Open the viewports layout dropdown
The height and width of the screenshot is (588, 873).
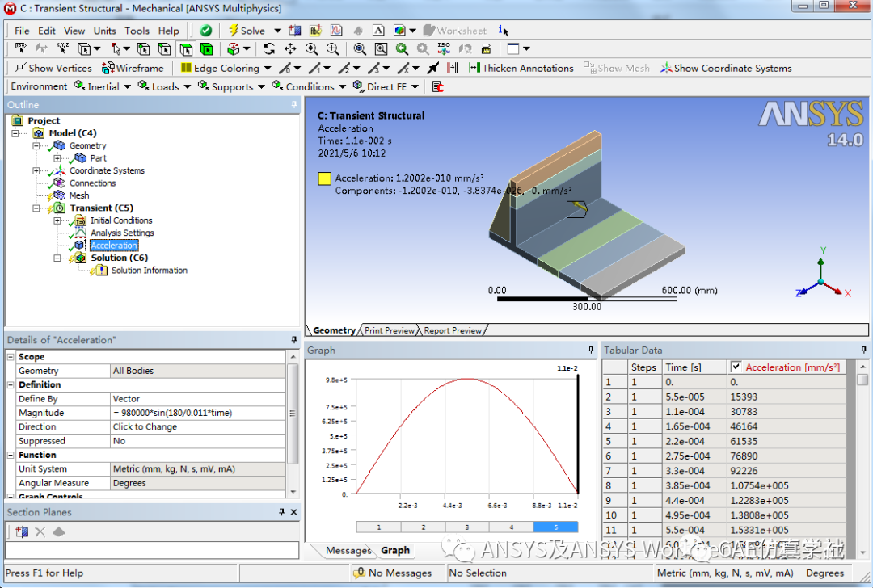527,49
